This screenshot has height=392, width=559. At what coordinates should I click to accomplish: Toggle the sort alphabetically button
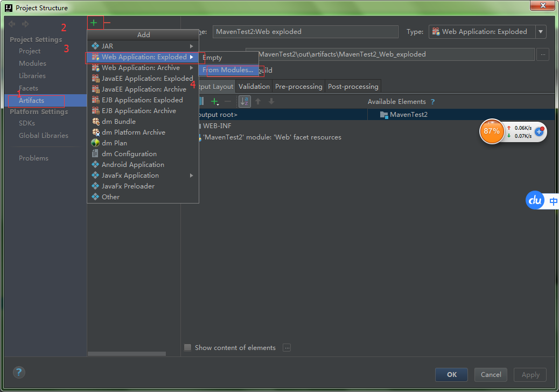click(x=244, y=102)
